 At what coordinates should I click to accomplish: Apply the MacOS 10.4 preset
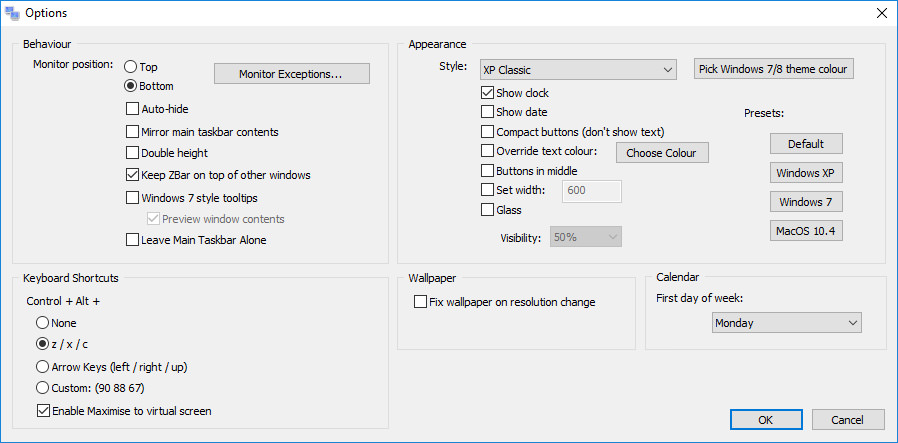click(806, 231)
